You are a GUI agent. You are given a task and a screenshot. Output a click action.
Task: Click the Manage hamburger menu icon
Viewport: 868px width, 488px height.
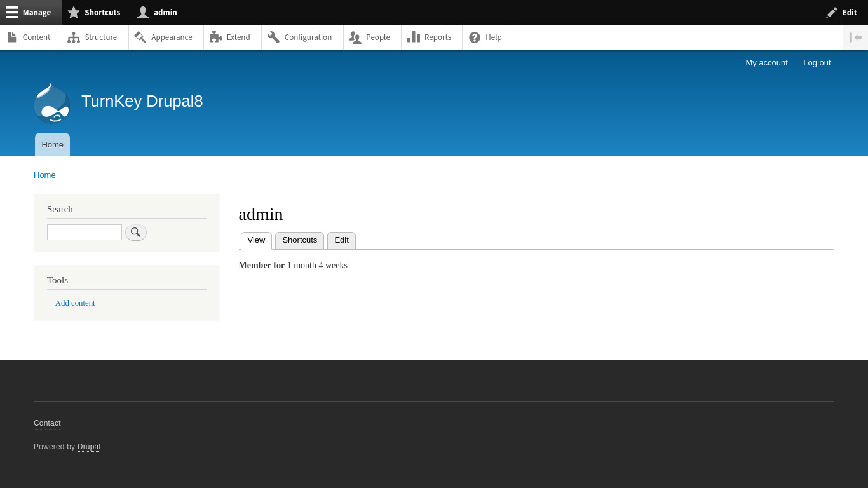click(12, 12)
